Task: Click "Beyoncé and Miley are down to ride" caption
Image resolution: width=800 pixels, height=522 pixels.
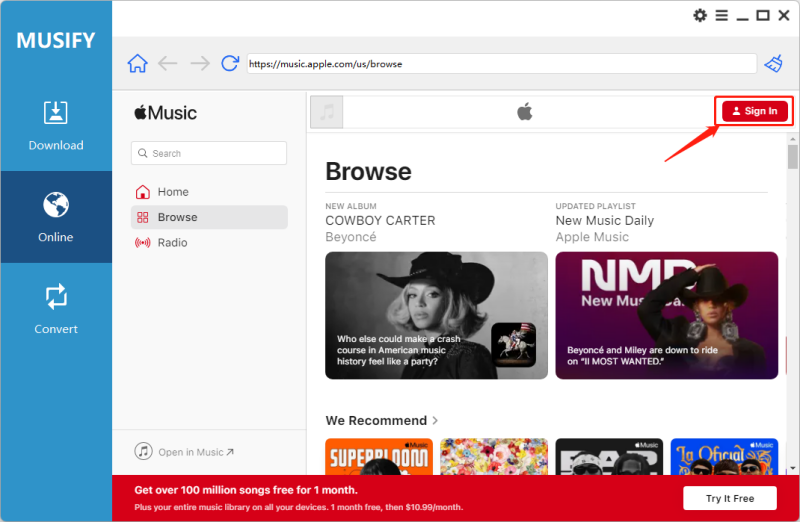Action: (642, 356)
